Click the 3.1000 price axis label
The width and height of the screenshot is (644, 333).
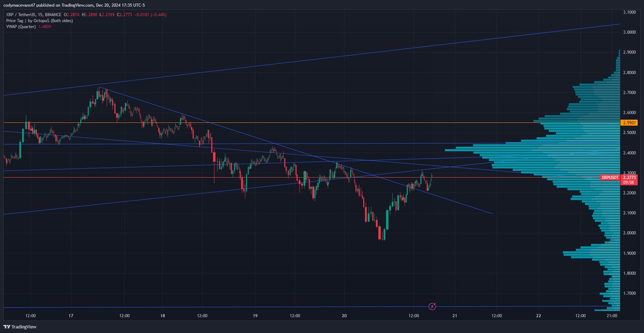[x=630, y=12]
